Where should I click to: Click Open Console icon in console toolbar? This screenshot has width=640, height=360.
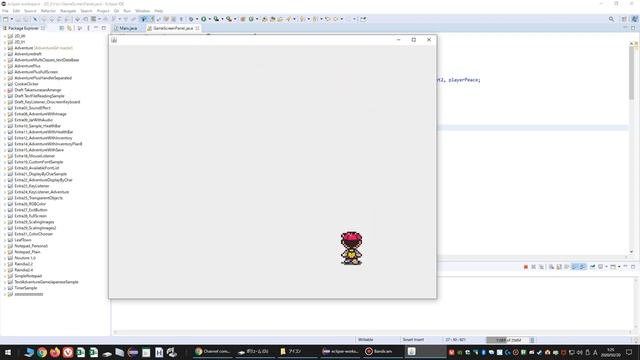(613, 267)
